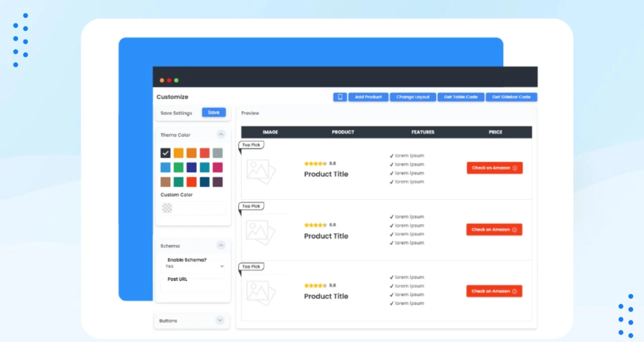Collapse the Schema section

pos(221,245)
